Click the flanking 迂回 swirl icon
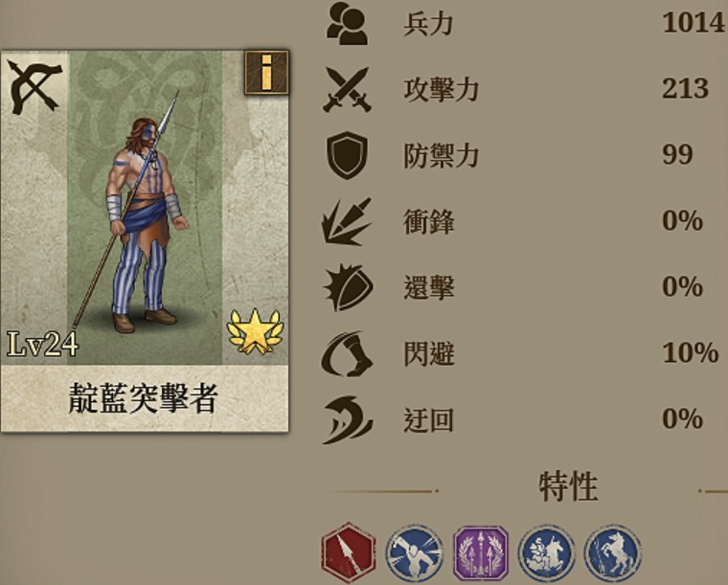 click(348, 420)
